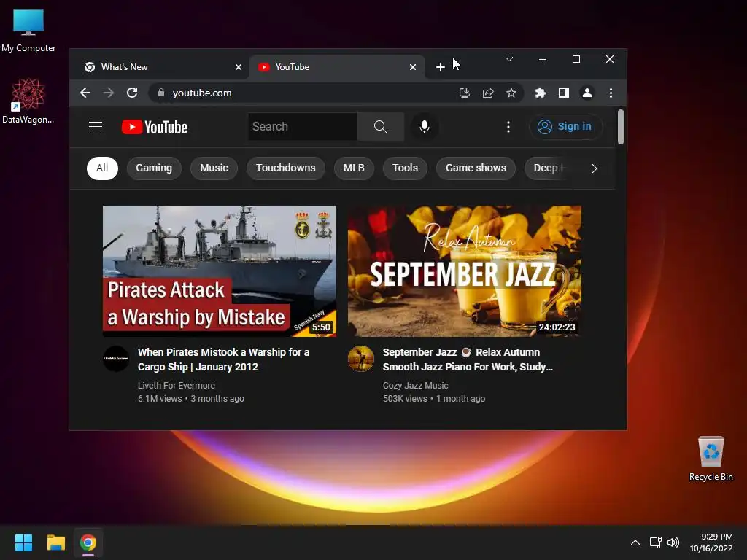Click the YouTube Search input field
The image size is (747, 560).
303,127
